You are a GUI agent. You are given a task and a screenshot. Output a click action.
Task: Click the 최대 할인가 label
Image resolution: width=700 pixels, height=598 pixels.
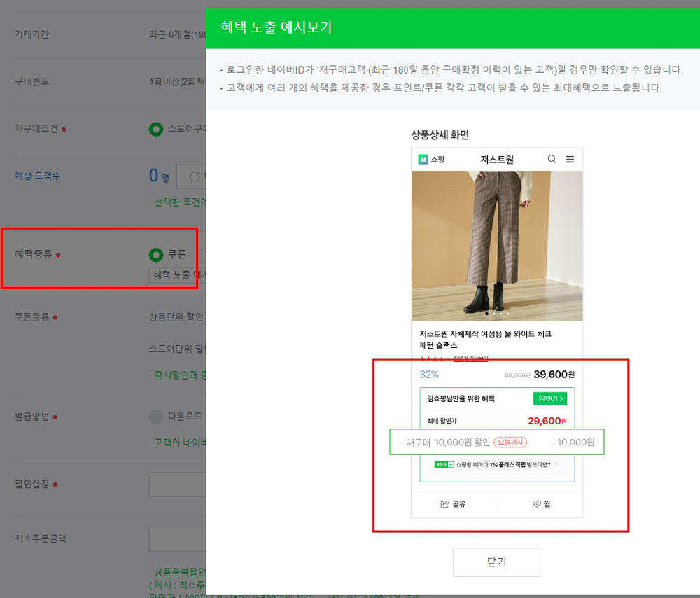442,421
